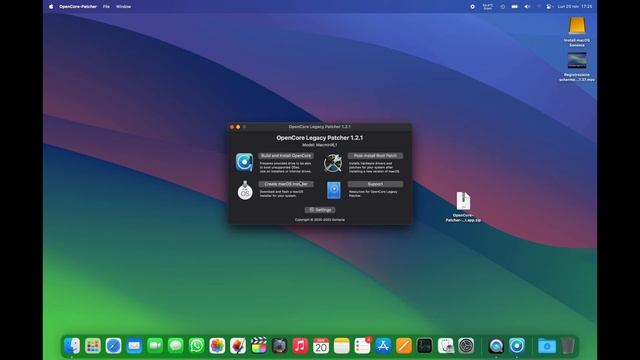Click the macOS USB installer icon
Image resolution: width=640 pixels, height=360 pixels.
pos(245,190)
